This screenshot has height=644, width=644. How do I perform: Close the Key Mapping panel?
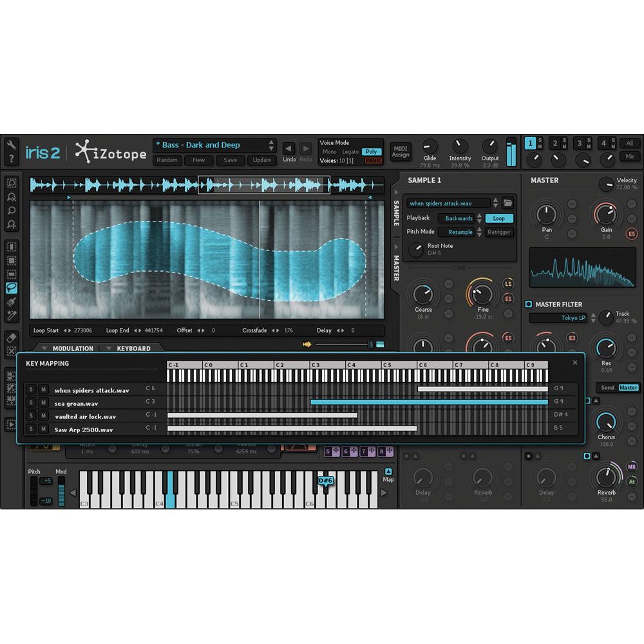coord(574,363)
